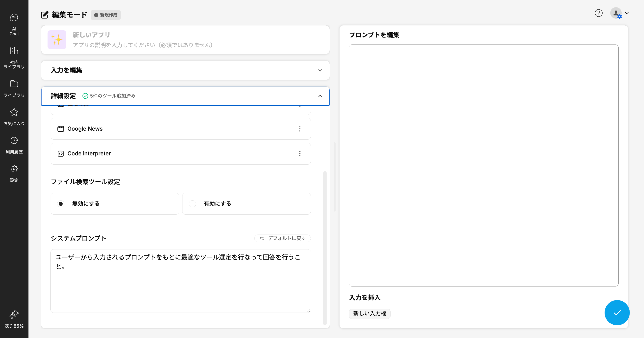The image size is (644, 338).
Task: Open AI Chat from sidebar
Action: 14,25
